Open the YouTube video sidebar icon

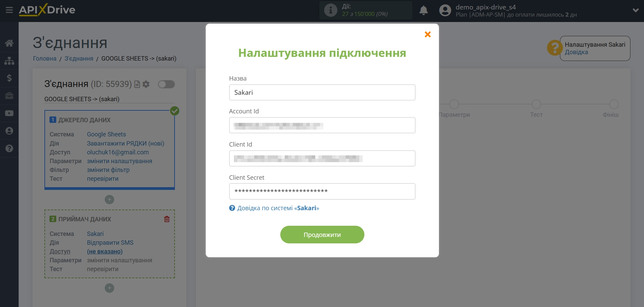[x=9, y=113]
